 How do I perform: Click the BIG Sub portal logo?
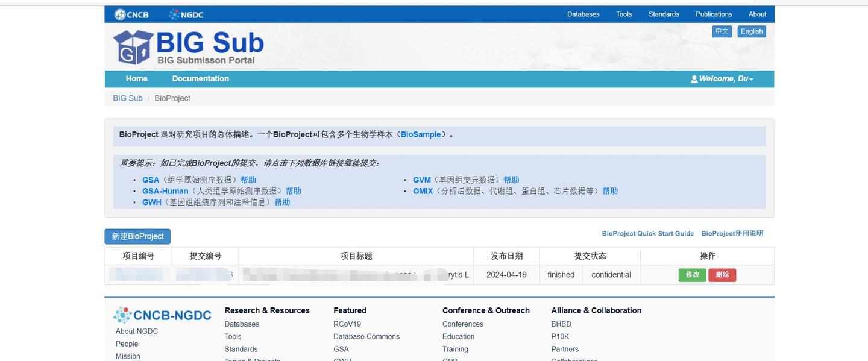pyautogui.click(x=189, y=47)
